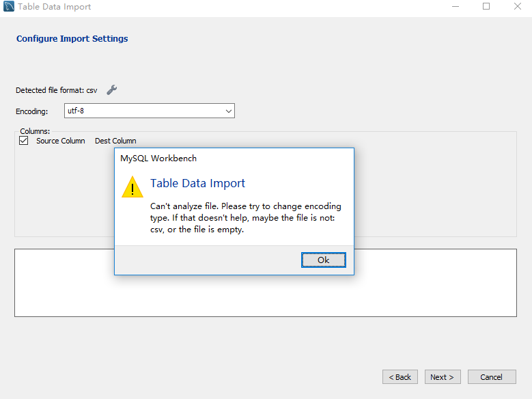
Task: Maximize the Table Data Import window
Action: pos(486,6)
